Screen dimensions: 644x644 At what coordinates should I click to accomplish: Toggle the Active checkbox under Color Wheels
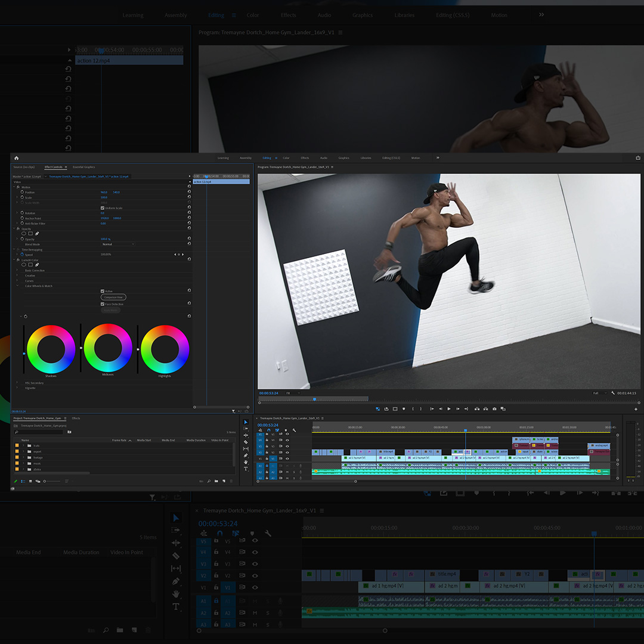[103, 291]
